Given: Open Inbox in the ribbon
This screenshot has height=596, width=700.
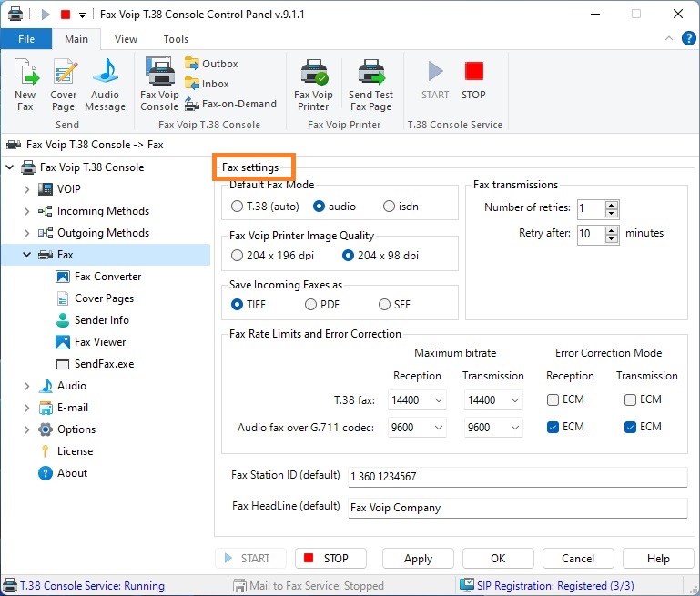Looking at the screenshot, I should pyautogui.click(x=207, y=84).
